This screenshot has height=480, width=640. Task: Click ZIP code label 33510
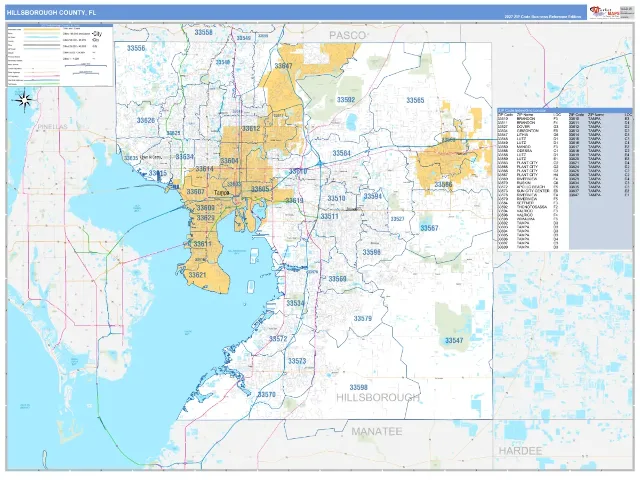[x=336, y=198]
